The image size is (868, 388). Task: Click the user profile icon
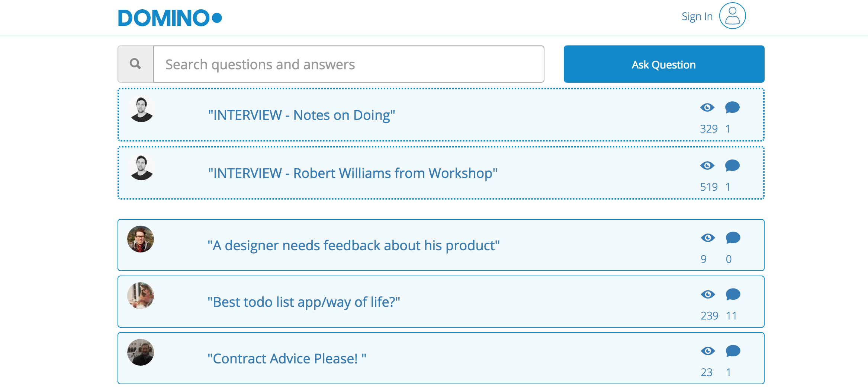click(732, 16)
